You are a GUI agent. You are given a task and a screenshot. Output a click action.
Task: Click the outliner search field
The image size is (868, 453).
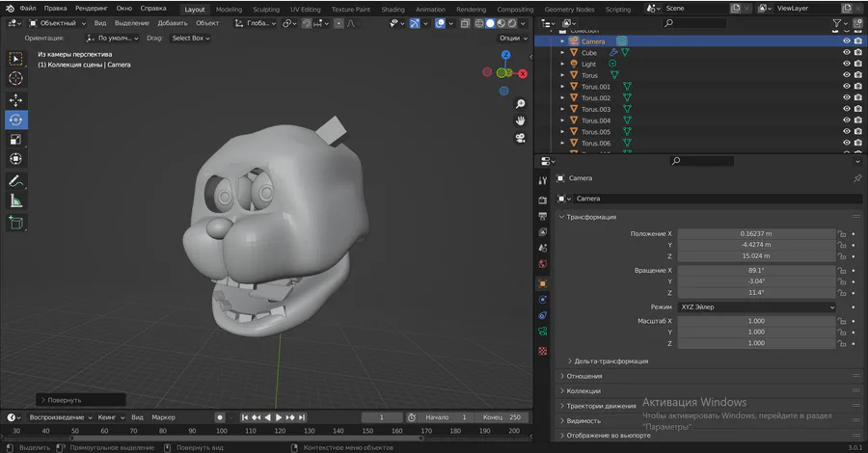694,23
